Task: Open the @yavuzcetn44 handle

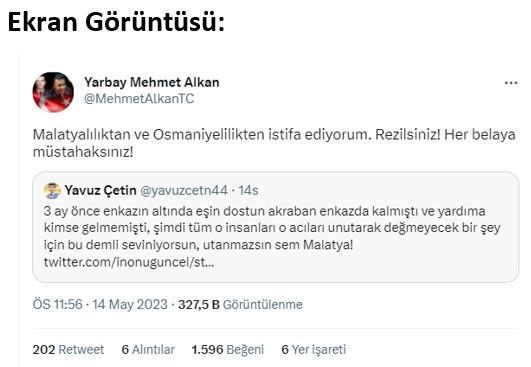Action: [184, 191]
